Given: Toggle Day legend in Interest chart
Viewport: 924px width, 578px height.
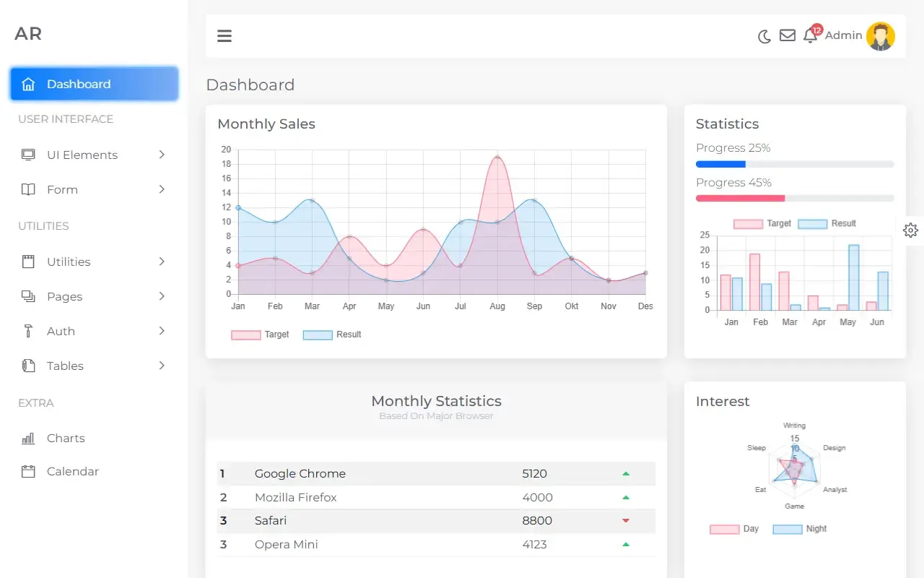Looking at the screenshot, I should 734,529.
